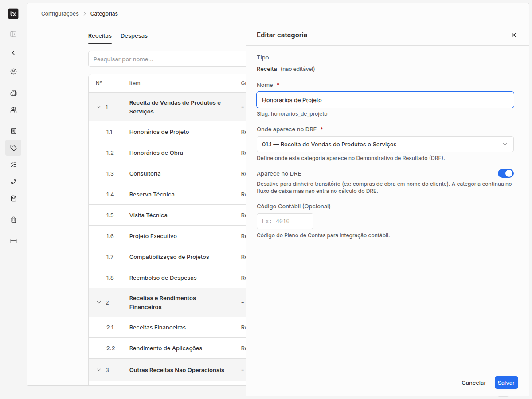Open the building/company icon in sidebar
Screen dimensions: 532x399
(13, 93)
